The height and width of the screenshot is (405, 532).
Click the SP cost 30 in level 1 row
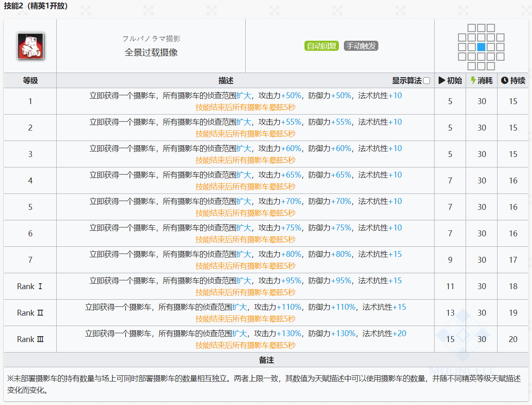(482, 101)
